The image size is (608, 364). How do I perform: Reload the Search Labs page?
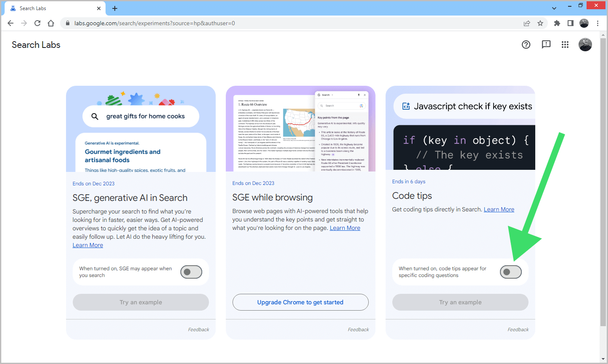coord(37,24)
